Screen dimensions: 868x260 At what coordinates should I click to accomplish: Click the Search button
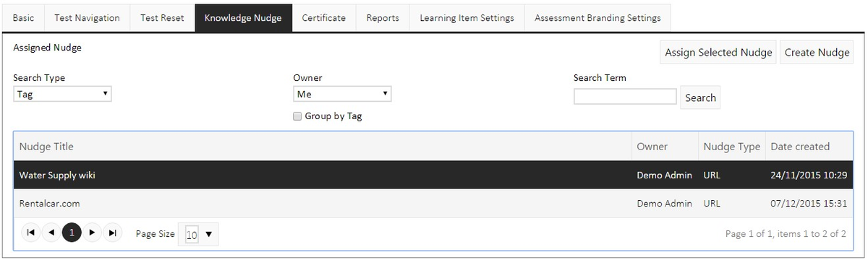tap(700, 97)
